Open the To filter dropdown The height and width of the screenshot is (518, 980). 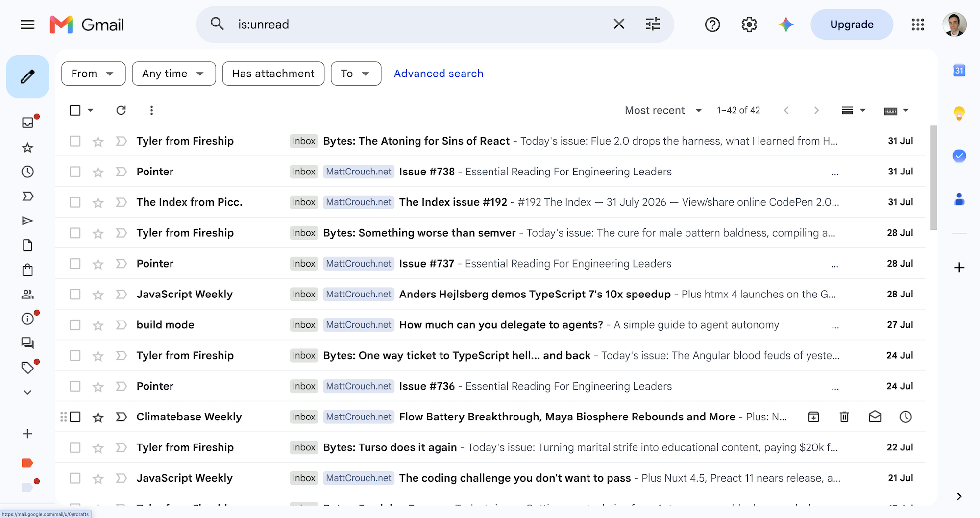pyautogui.click(x=356, y=74)
